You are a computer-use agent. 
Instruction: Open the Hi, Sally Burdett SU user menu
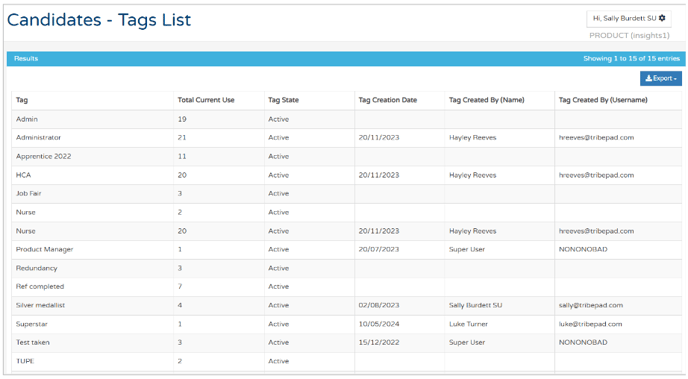click(629, 18)
